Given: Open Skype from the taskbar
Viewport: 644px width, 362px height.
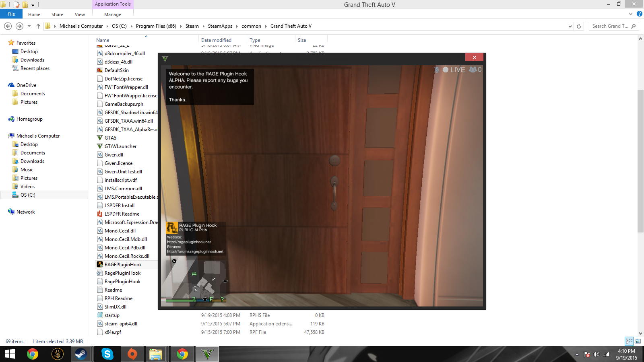Looking at the screenshot, I should coord(107,354).
